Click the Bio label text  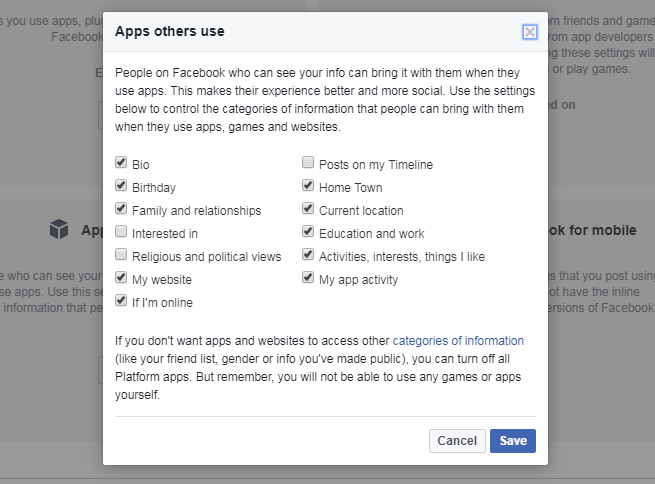141,165
